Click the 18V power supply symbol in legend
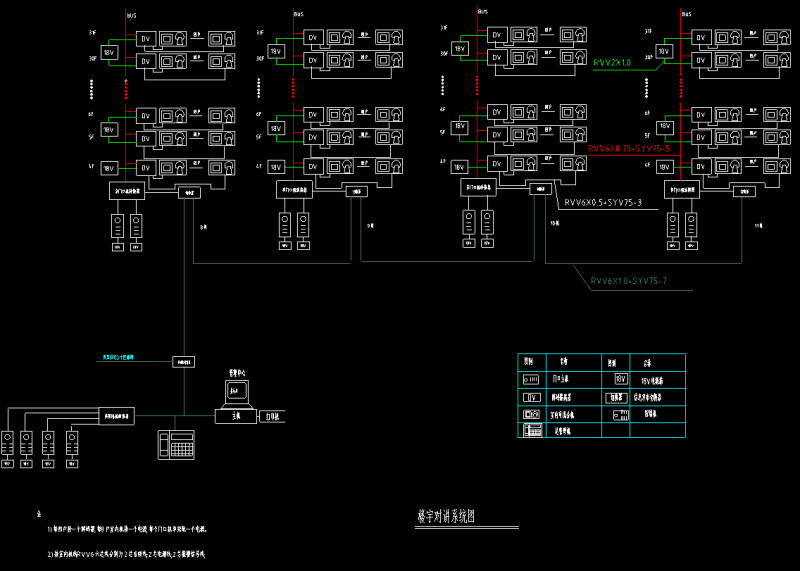Screen dimensions: 800x571 [x=620, y=379]
